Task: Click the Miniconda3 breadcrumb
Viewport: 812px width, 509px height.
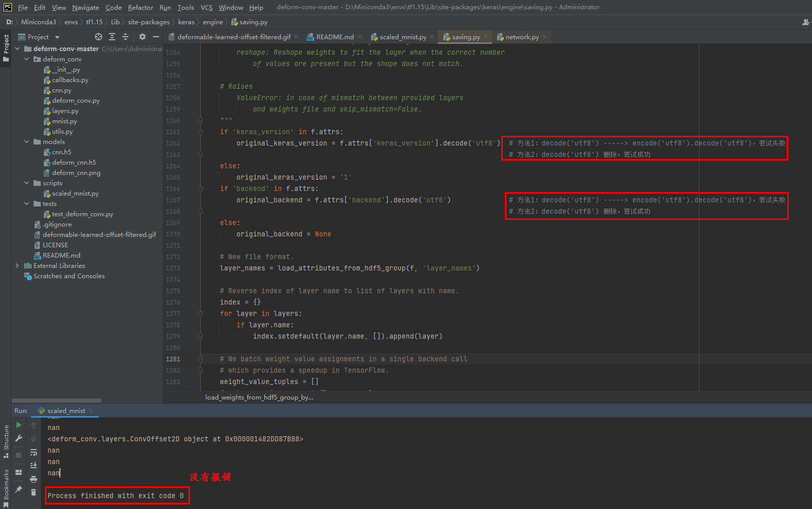Action: (39, 22)
